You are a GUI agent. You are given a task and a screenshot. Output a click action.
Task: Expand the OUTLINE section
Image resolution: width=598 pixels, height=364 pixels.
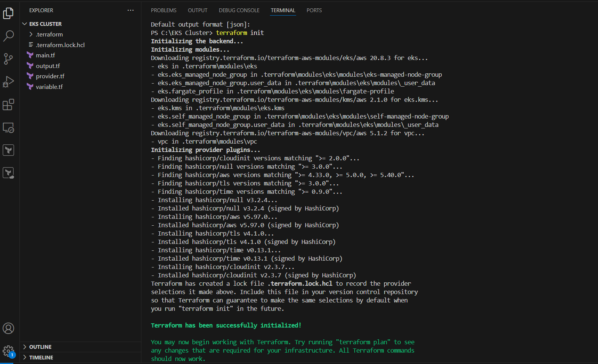coord(25,347)
